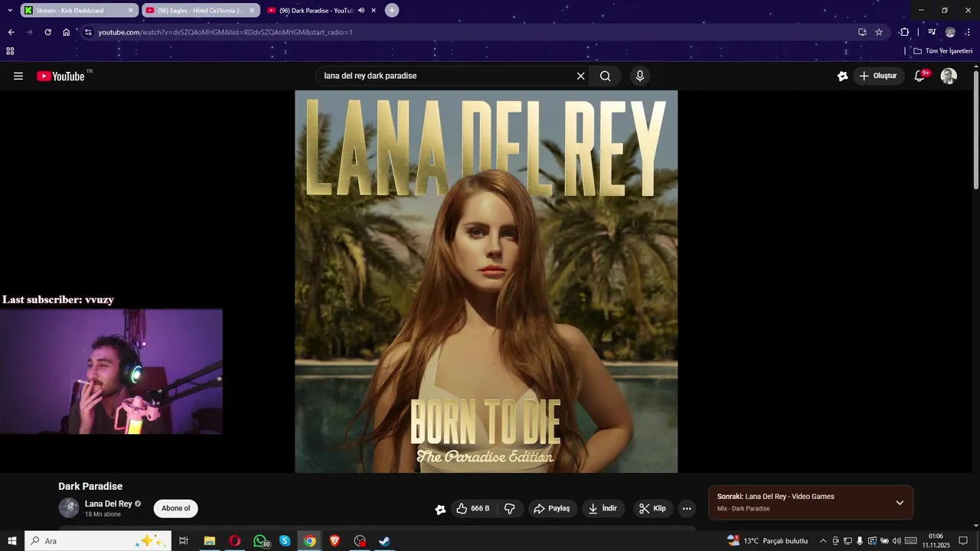Click the address bar URL
The width and height of the screenshot is (980, 551).
click(225, 32)
